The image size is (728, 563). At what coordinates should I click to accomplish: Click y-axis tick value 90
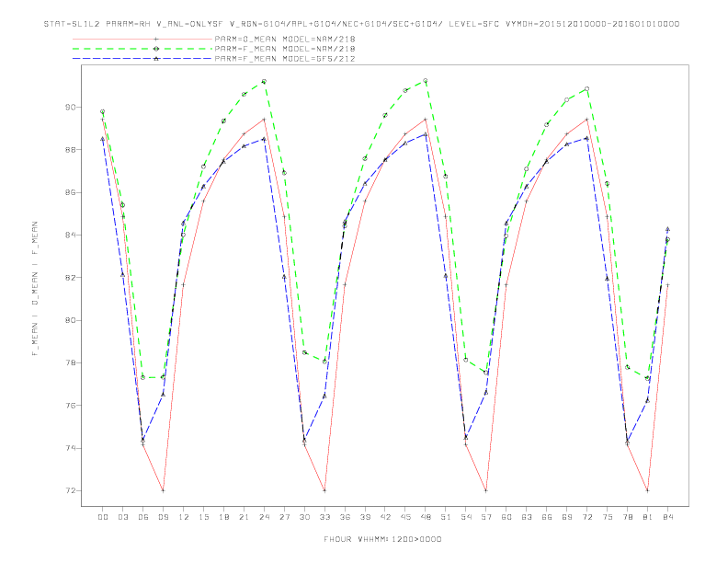70,108
